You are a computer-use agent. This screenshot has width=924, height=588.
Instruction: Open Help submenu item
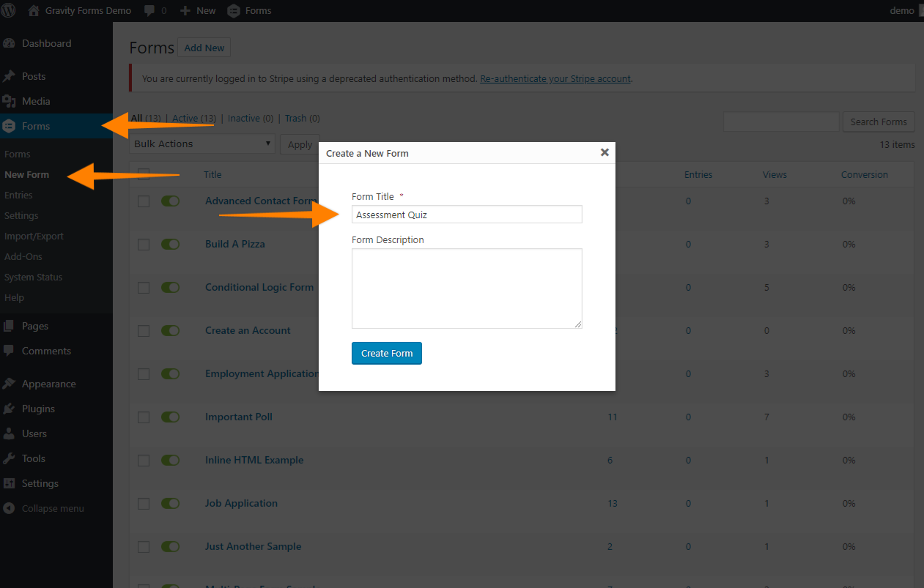(14, 297)
